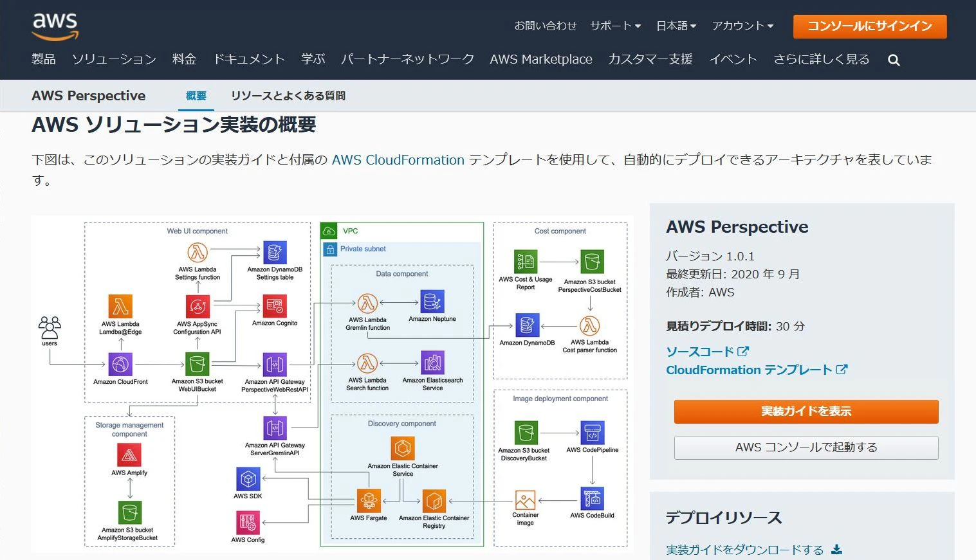Click the お問い合わせ link

[x=546, y=26]
